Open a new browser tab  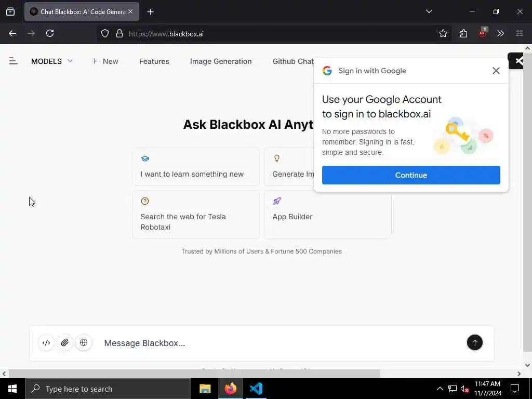(x=150, y=12)
